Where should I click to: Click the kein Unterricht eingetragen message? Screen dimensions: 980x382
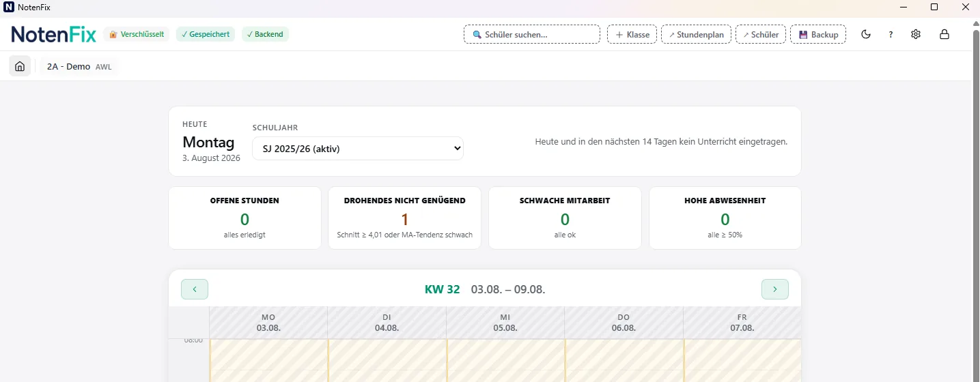[x=661, y=142]
